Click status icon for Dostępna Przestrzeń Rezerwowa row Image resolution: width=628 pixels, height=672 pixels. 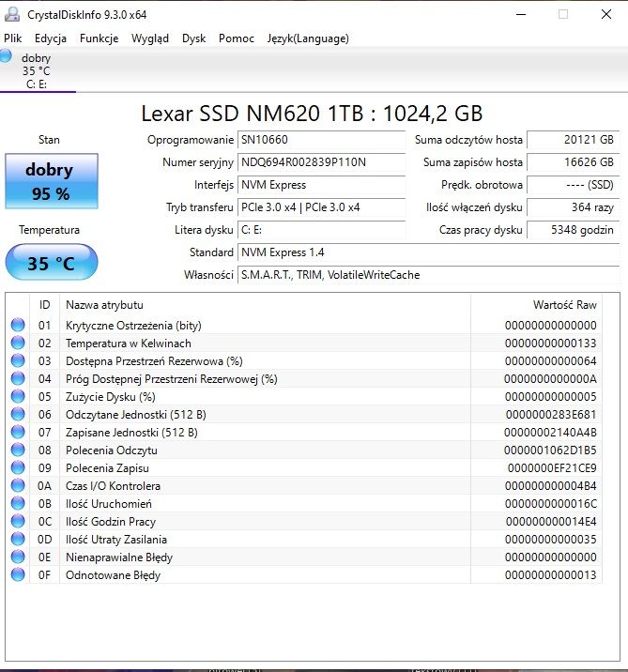18,360
